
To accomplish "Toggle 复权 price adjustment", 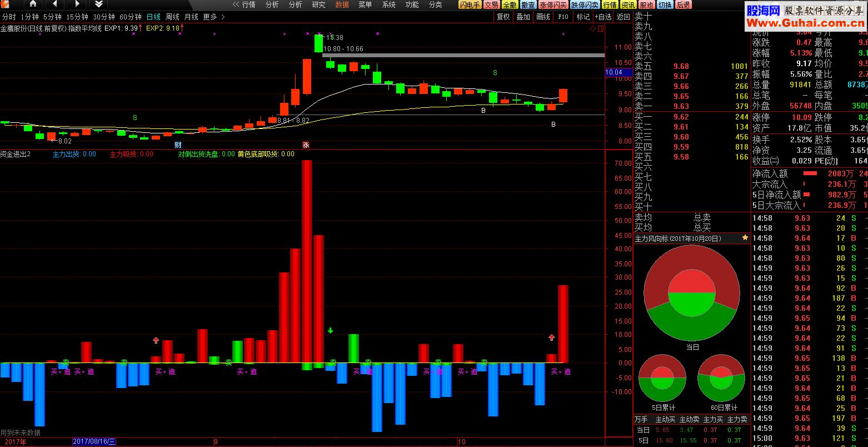I will tap(503, 17).
